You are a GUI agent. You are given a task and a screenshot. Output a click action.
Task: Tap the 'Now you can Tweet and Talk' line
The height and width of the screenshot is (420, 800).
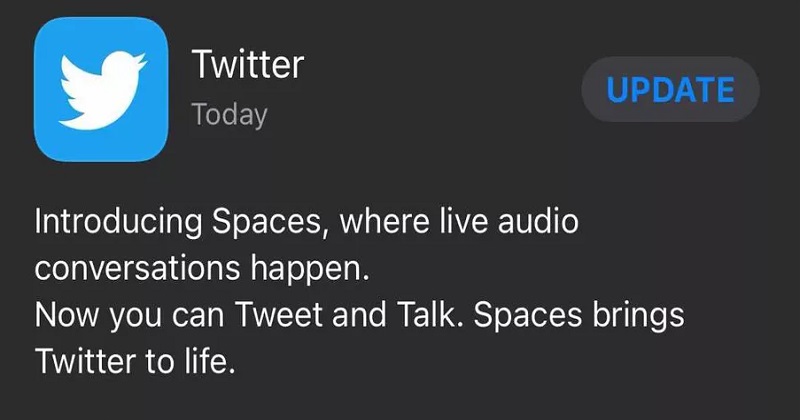coord(359,315)
